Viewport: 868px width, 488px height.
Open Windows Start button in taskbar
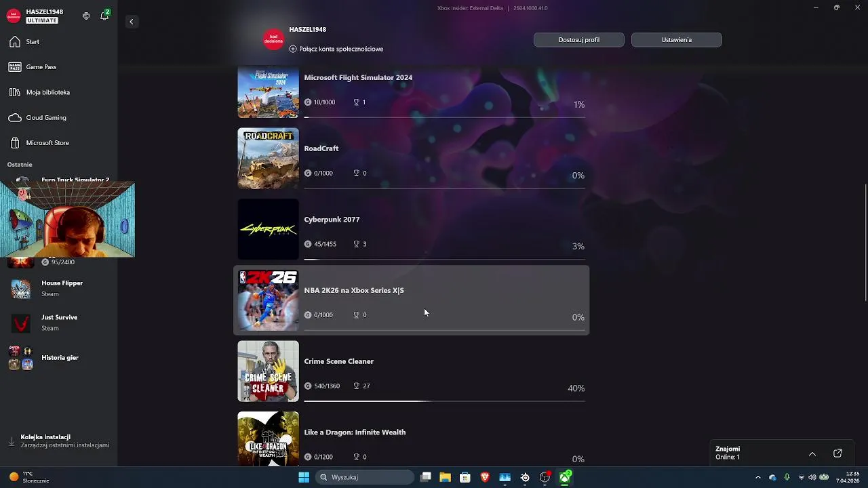pos(304,477)
